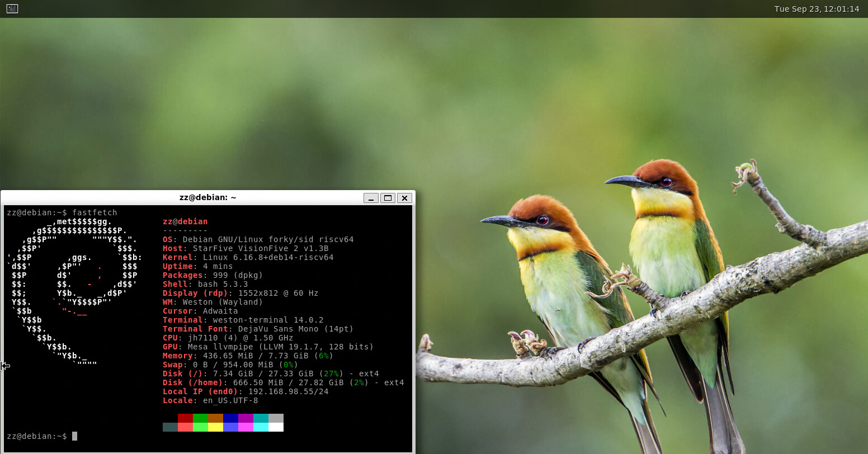
Task: Click the dark green color block
Action: click(200, 418)
